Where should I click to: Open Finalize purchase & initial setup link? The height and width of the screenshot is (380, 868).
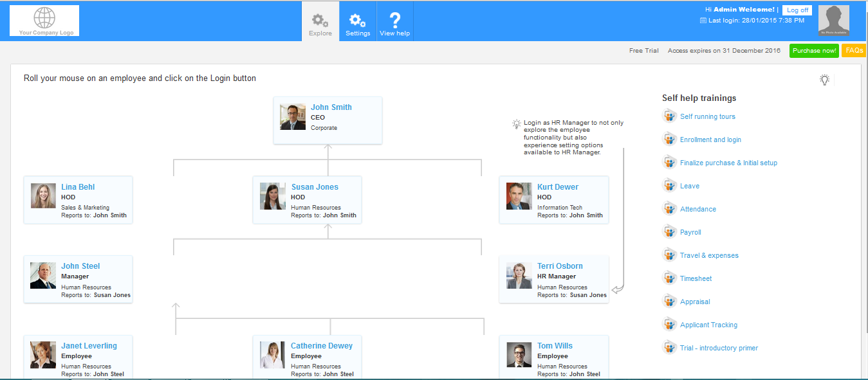tap(728, 163)
